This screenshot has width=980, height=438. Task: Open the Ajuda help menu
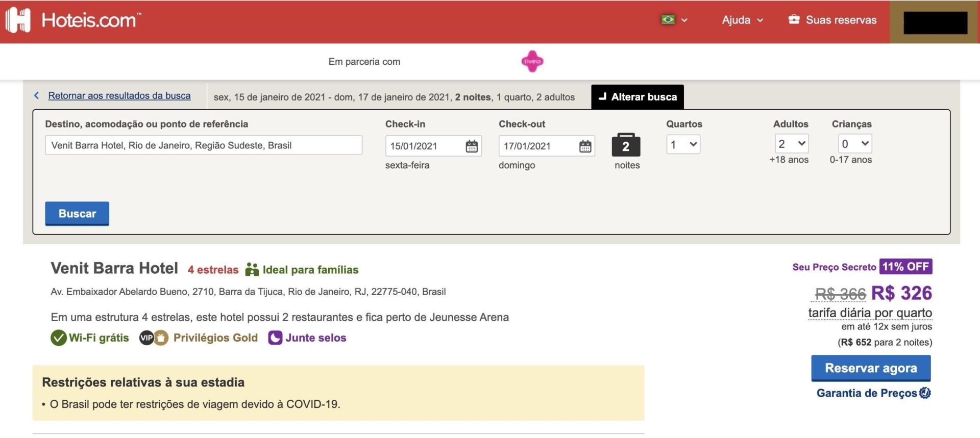[742, 20]
